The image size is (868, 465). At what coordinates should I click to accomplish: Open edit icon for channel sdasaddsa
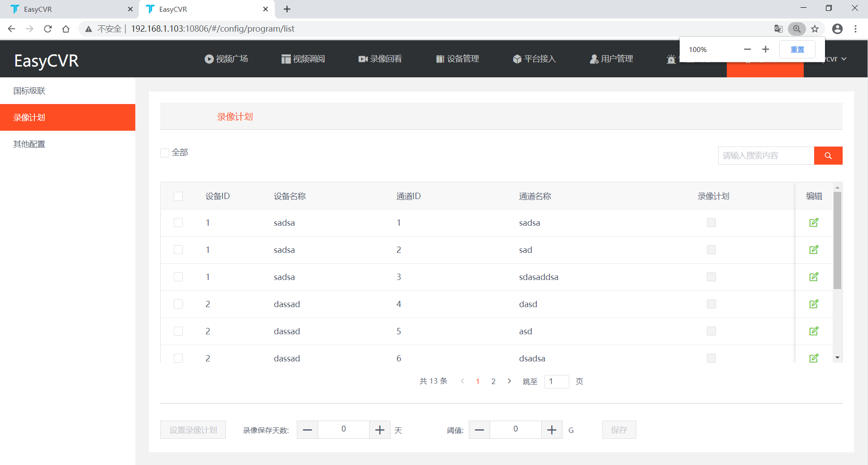point(814,277)
